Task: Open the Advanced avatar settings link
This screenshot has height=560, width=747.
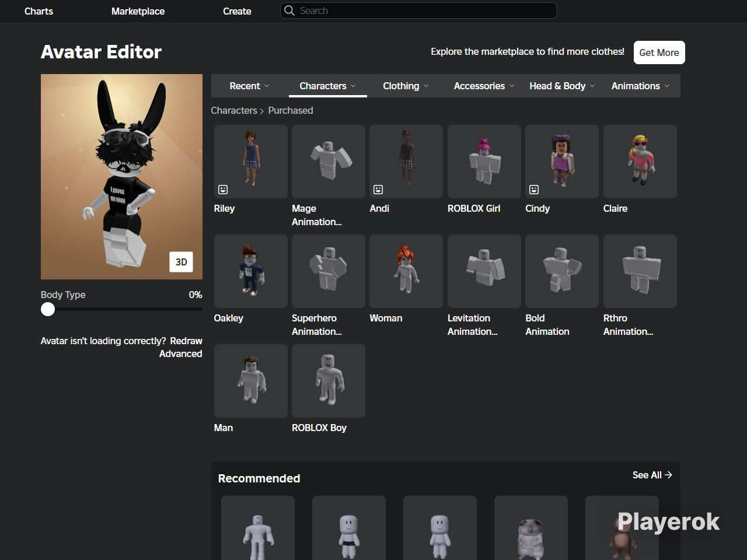Action: (x=181, y=353)
